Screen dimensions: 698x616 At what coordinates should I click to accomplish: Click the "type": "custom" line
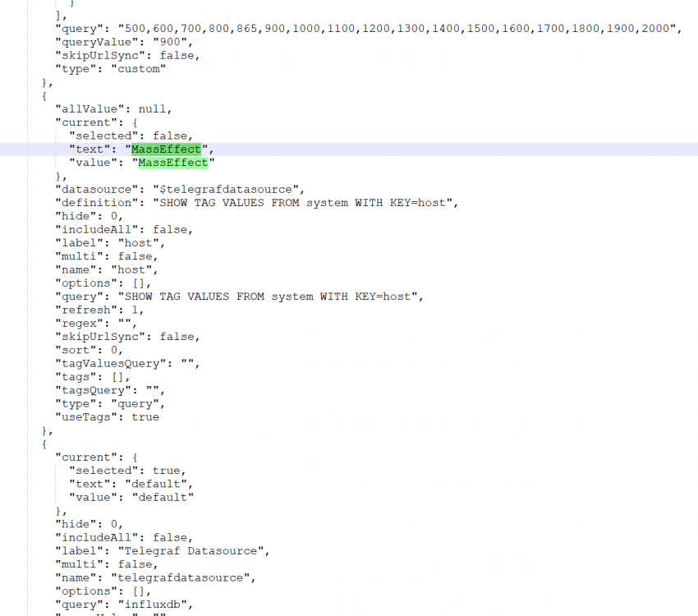tap(110, 69)
